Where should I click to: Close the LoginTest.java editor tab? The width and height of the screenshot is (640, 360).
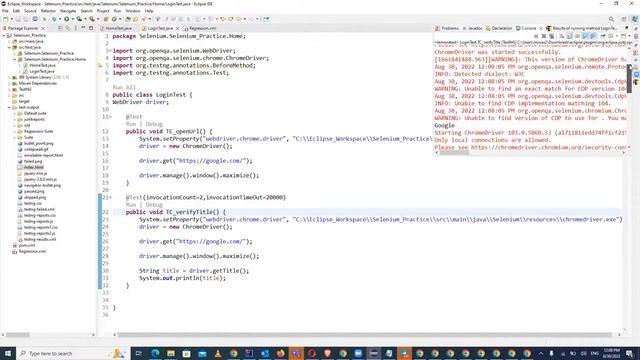tap(178, 28)
